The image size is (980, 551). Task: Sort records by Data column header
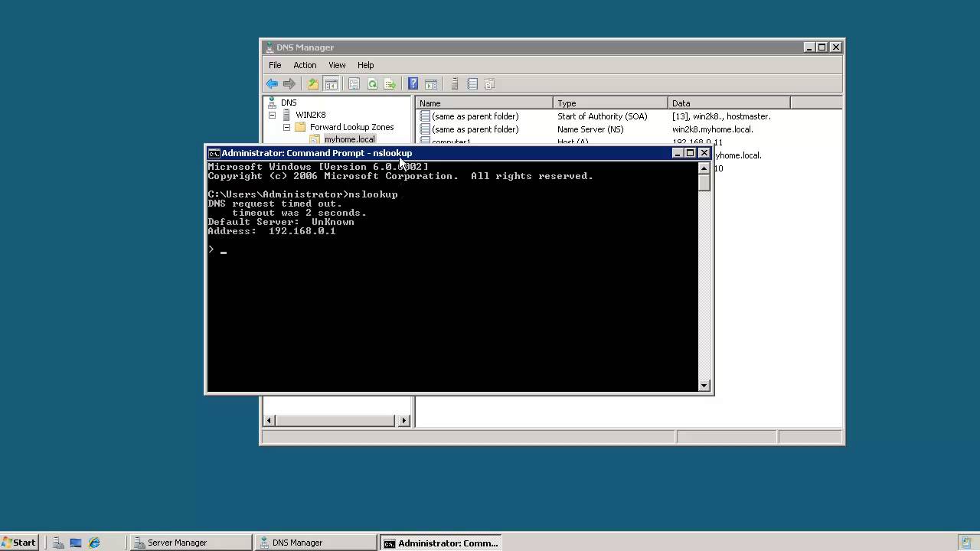[729, 103]
